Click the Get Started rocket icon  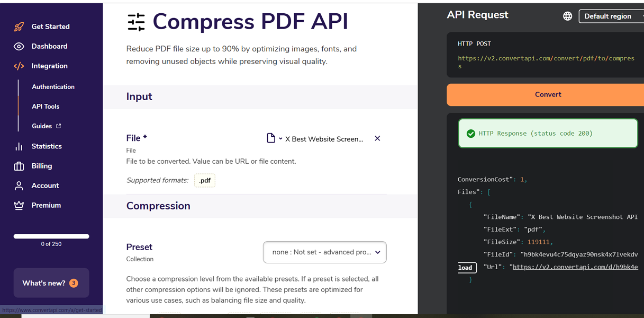tap(19, 26)
